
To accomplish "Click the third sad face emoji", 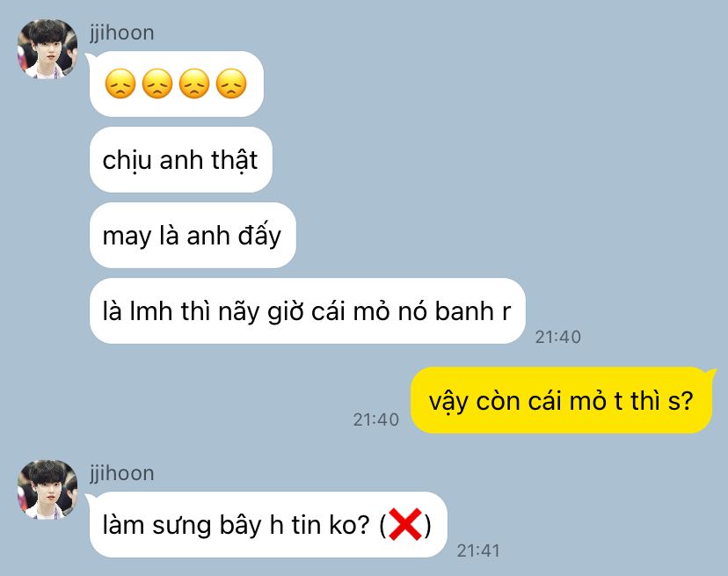I will coord(194,84).
